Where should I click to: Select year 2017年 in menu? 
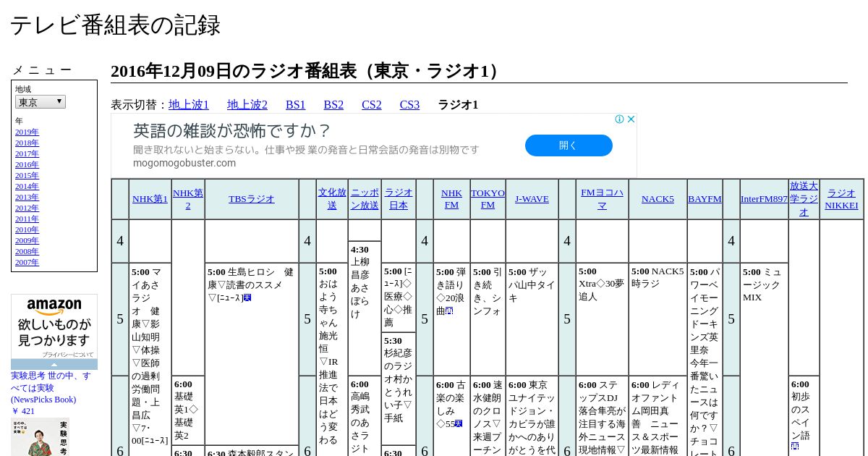point(27,153)
